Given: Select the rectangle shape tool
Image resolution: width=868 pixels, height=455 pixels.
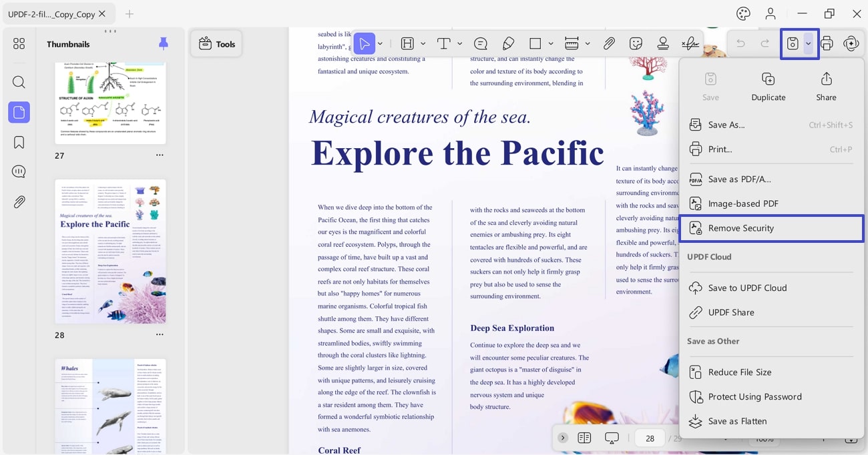Looking at the screenshot, I should 535,43.
